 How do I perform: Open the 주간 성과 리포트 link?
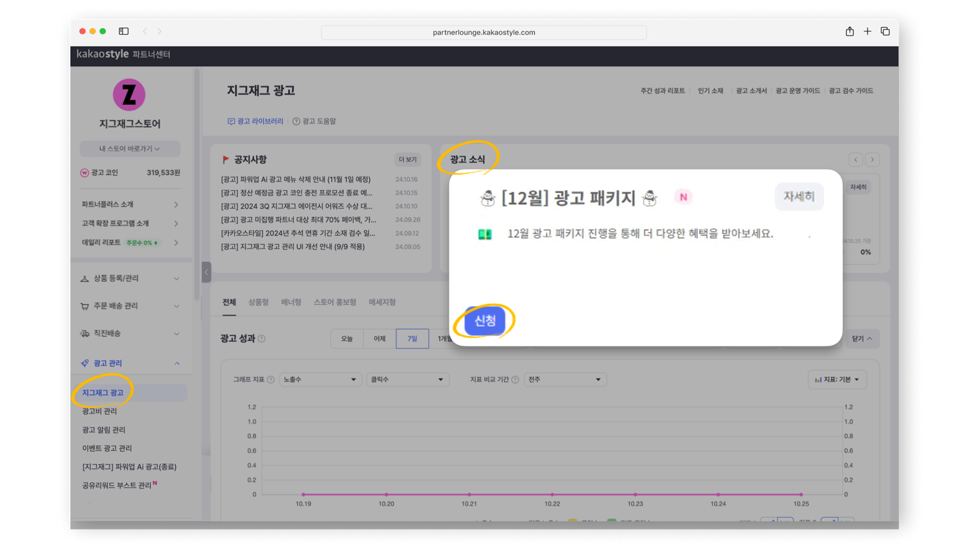point(662,91)
